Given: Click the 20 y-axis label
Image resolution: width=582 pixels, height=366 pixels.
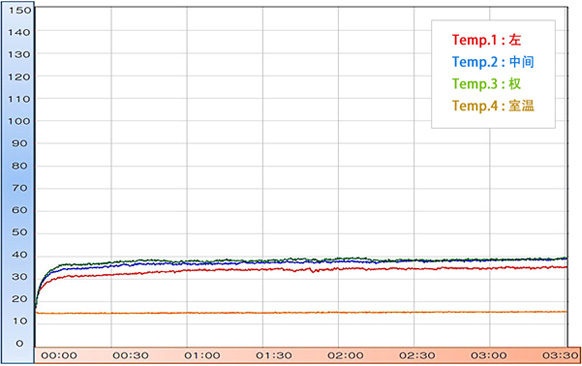Looking at the screenshot, I should pyautogui.click(x=20, y=299).
